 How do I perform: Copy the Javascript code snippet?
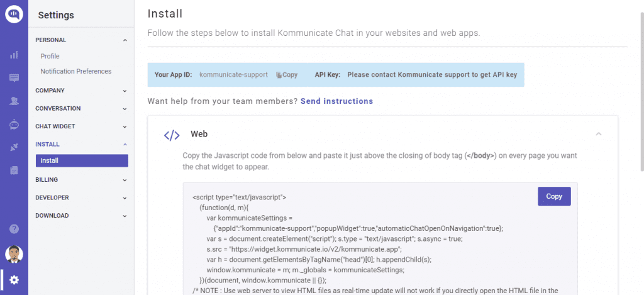pos(554,196)
